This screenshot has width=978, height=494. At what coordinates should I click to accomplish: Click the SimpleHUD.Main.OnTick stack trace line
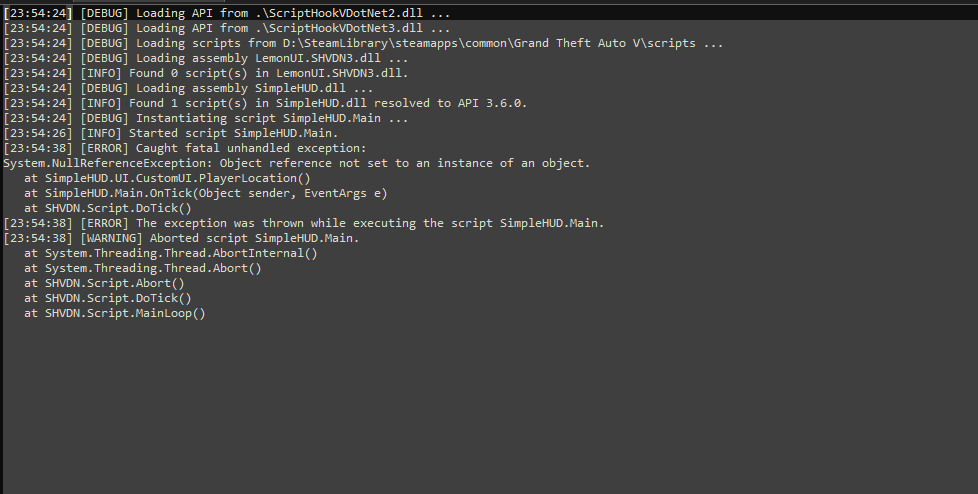(x=205, y=193)
